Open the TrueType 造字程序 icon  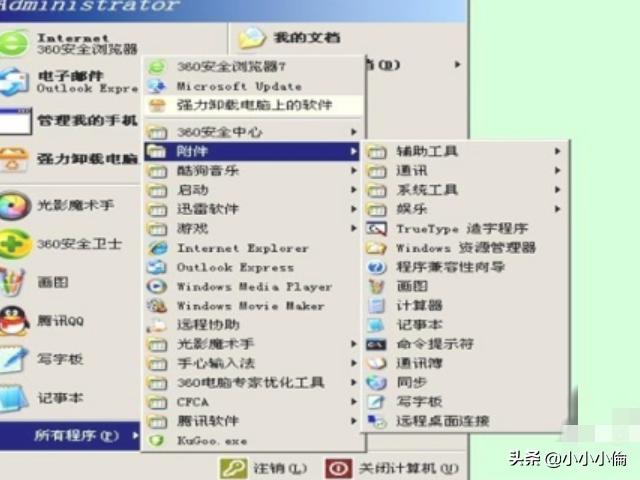point(376,229)
